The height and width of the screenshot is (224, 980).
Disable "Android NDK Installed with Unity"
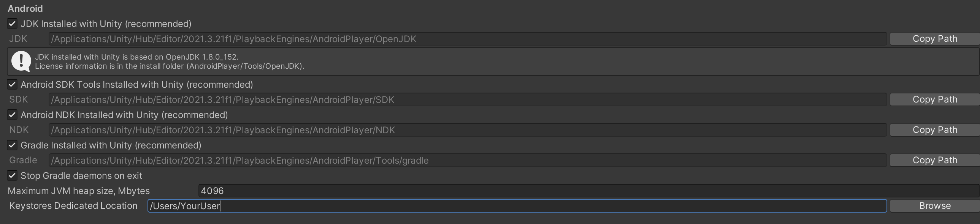tap(11, 115)
